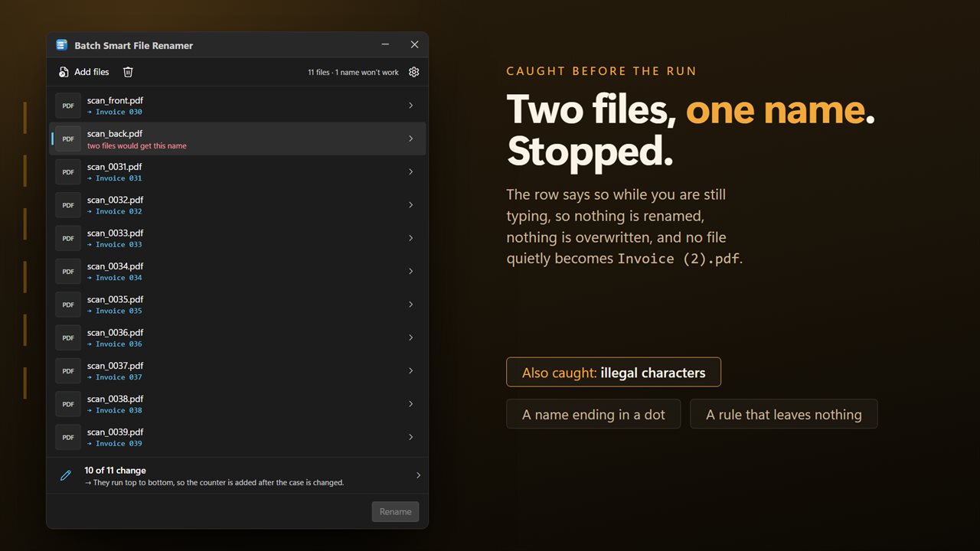Click the PDF icon beside scan_0037.pdf
This screenshot has width=980, height=551.
[68, 371]
